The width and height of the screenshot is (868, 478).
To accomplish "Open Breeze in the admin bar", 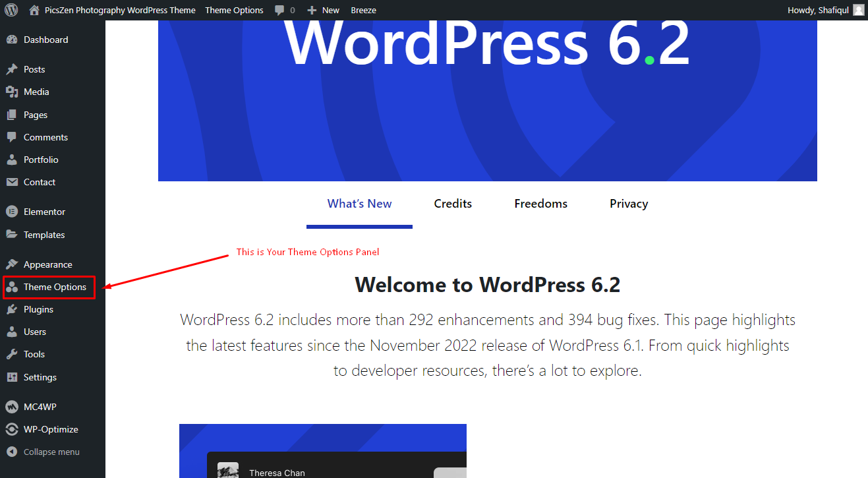I will 364,10.
